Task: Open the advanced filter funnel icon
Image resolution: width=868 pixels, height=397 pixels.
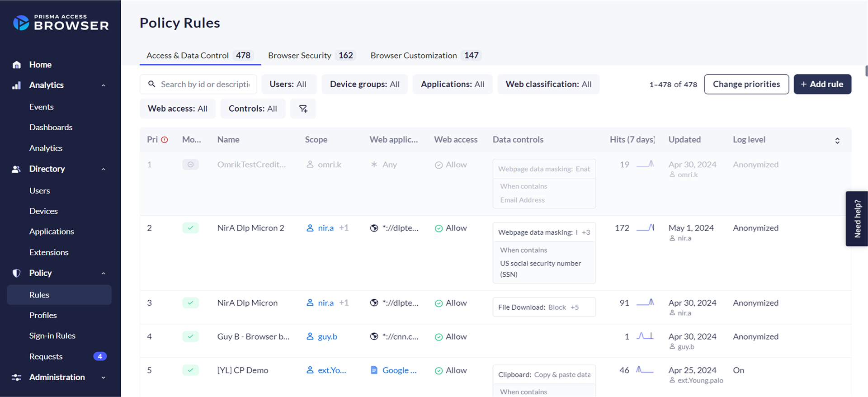Action: pos(303,109)
